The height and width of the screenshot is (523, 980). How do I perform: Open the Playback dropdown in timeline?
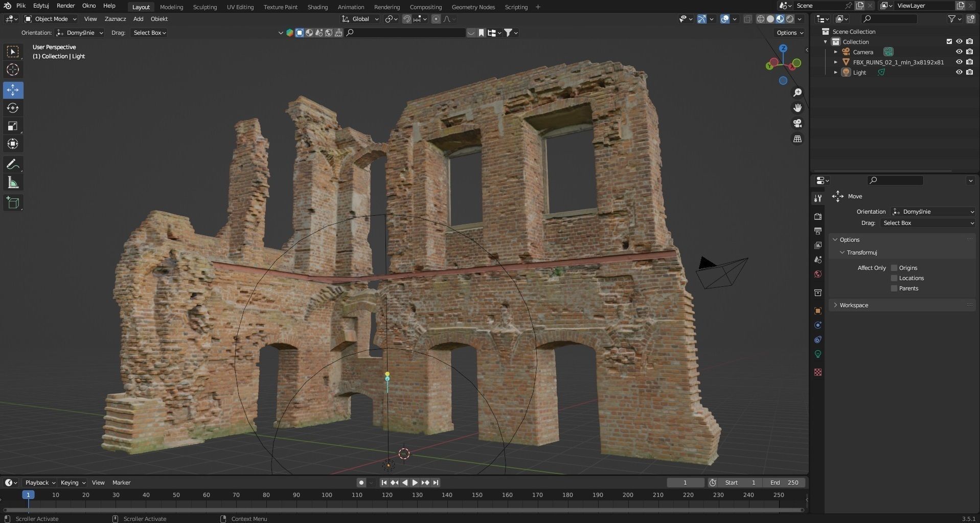40,483
